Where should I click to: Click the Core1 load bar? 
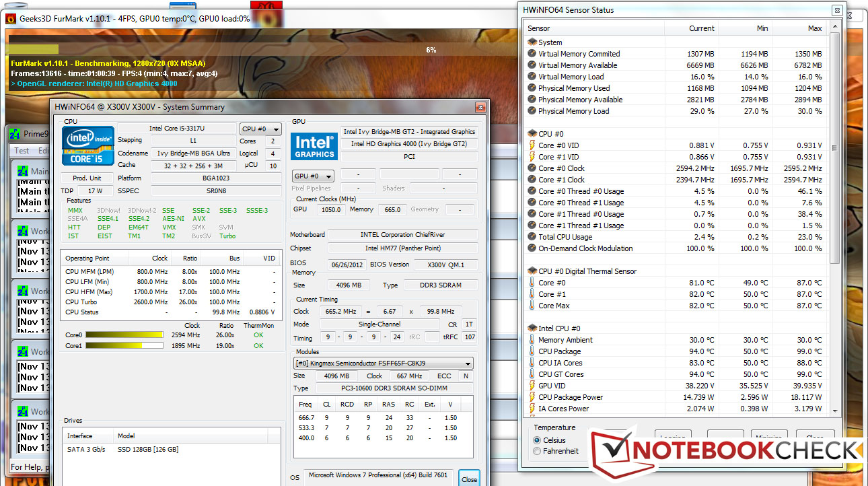(x=124, y=345)
